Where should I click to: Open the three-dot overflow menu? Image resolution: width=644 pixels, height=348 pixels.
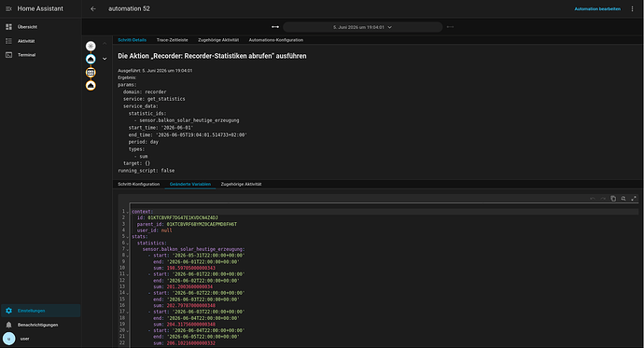[632, 8]
